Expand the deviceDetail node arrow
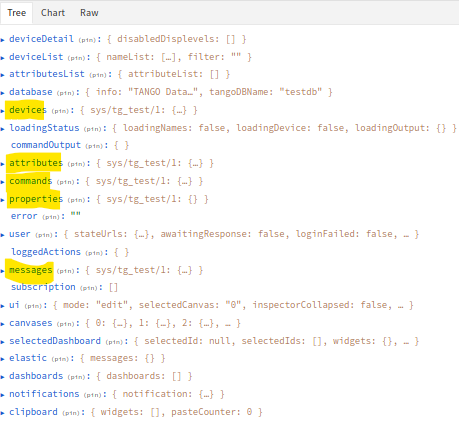 pos(3,40)
